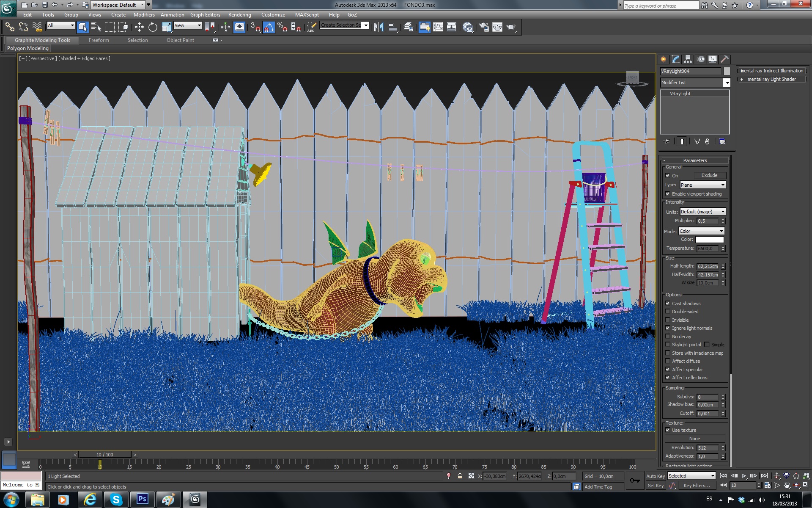Screen dimensions: 812x508
Task: Click the Auto Key button
Action: point(655,476)
